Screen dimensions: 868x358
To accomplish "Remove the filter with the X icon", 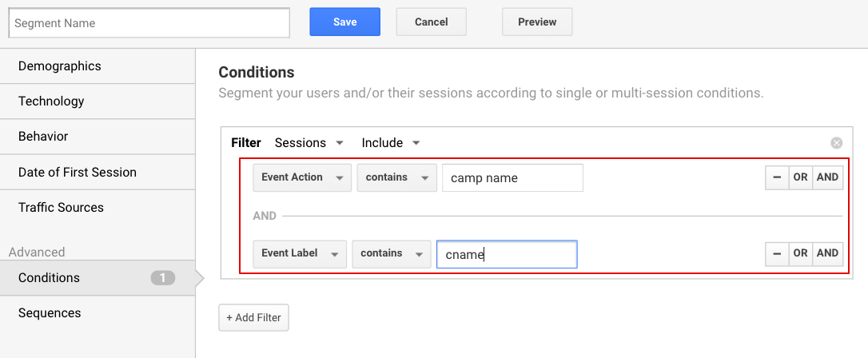I will (837, 143).
